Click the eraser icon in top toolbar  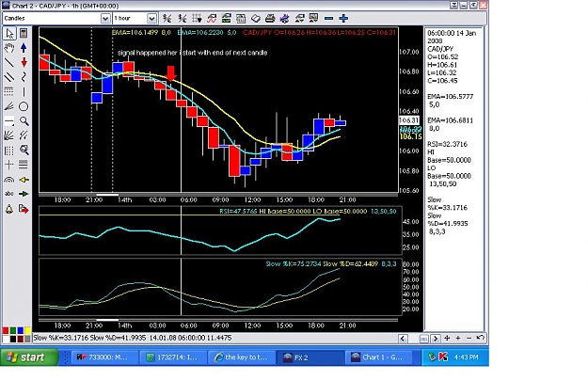click(x=256, y=18)
